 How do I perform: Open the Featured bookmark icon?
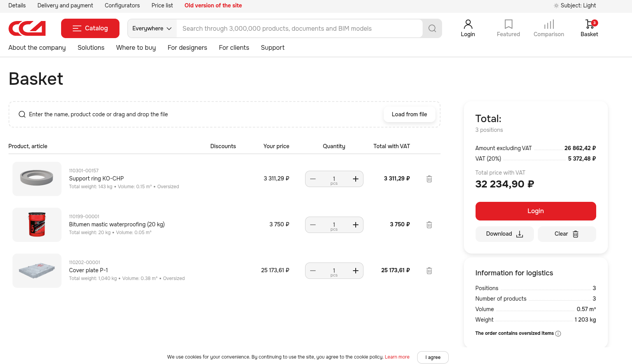(x=508, y=24)
